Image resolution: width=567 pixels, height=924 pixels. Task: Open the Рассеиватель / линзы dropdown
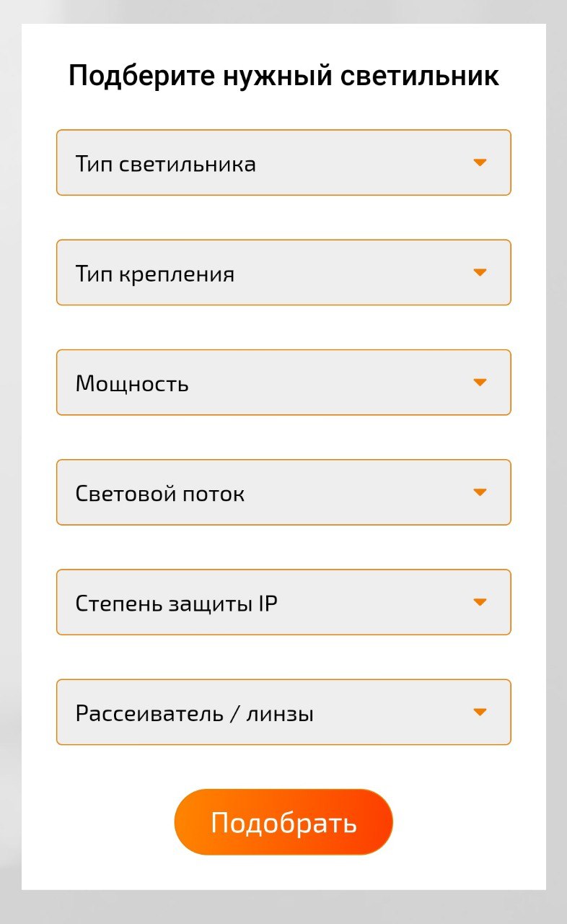click(283, 712)
